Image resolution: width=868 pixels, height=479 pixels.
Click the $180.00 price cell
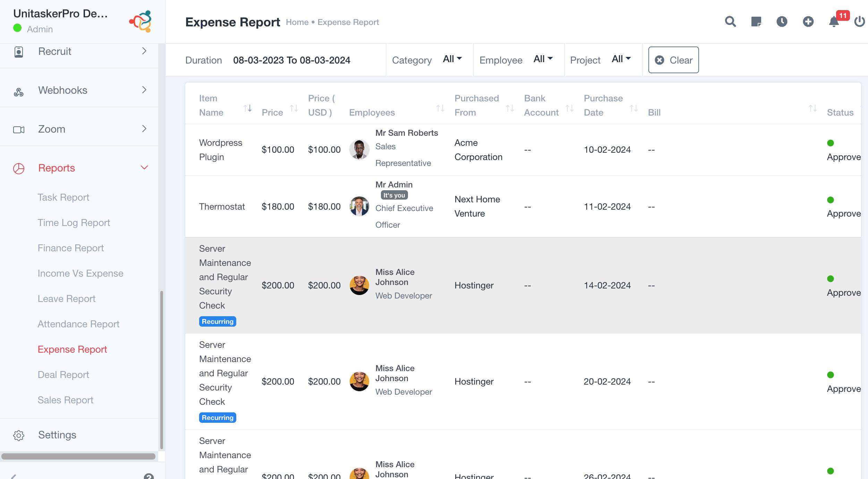(x=278, y=207)
